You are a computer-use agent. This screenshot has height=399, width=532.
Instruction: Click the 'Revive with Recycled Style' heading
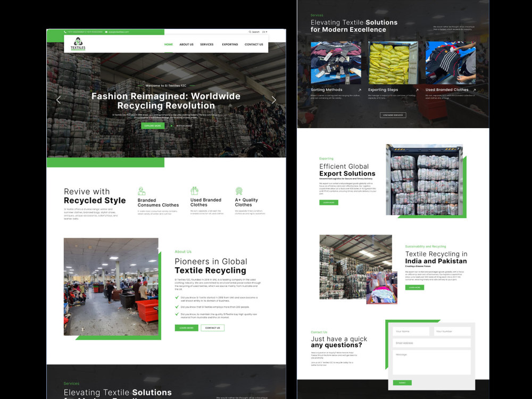click(x=95, y=196)
